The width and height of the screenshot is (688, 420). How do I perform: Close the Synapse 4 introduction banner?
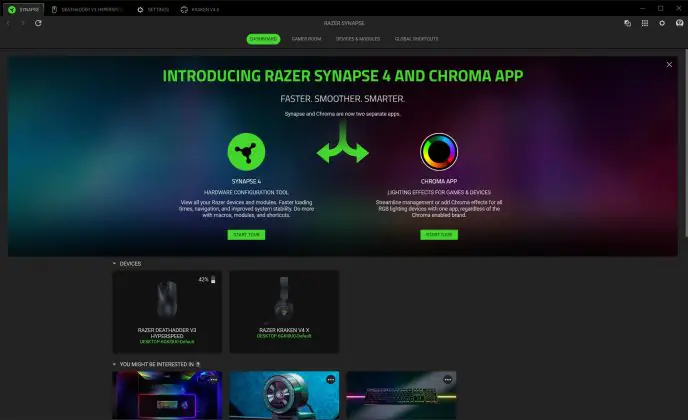pos(669,65)
